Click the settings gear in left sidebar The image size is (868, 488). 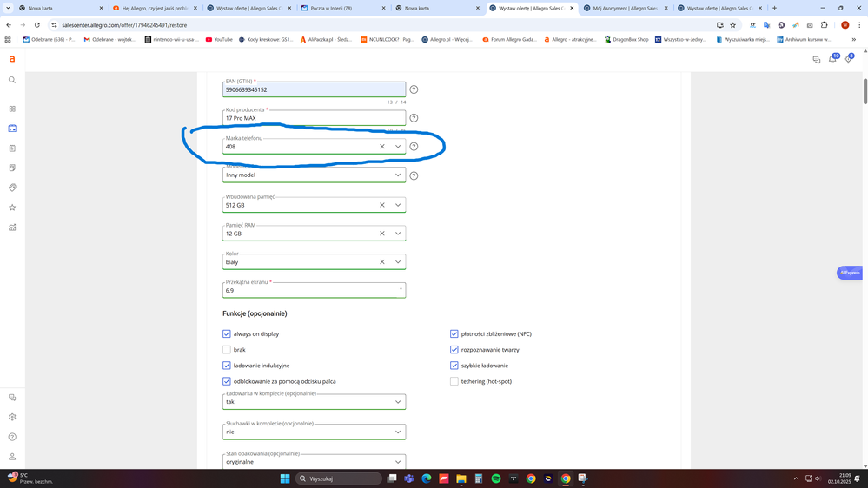(x=12, y=417)
